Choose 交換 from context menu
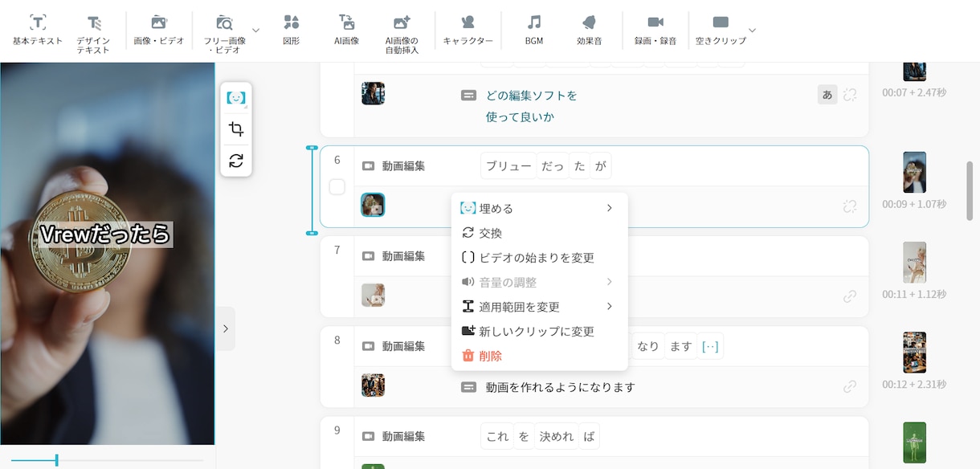 540,233
